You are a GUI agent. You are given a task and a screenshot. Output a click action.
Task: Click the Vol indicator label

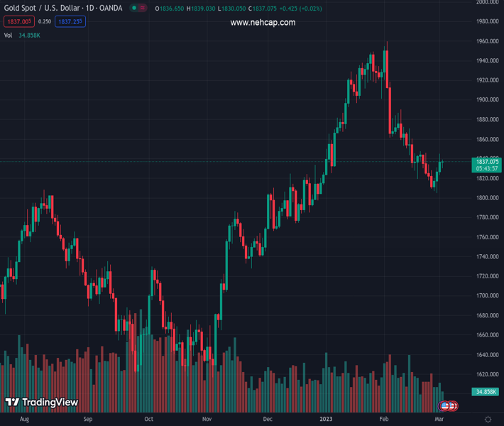9,35
